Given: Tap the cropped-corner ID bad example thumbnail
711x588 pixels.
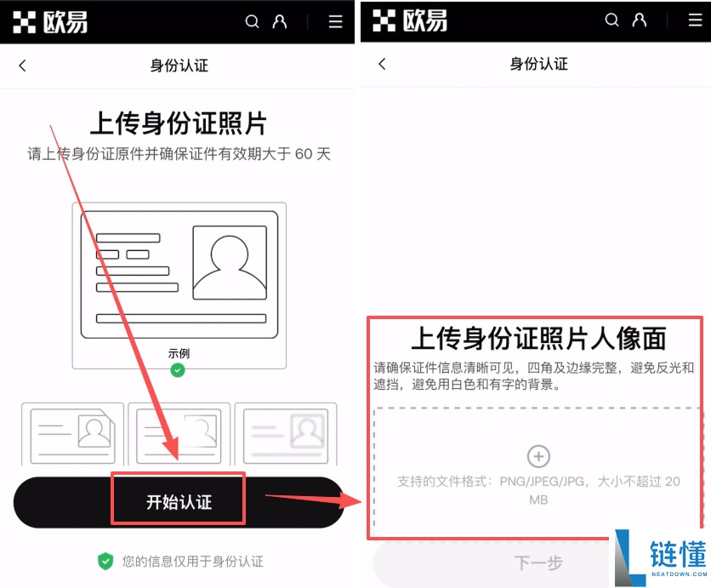Looking at the screenshot, I should click(72, 434).
